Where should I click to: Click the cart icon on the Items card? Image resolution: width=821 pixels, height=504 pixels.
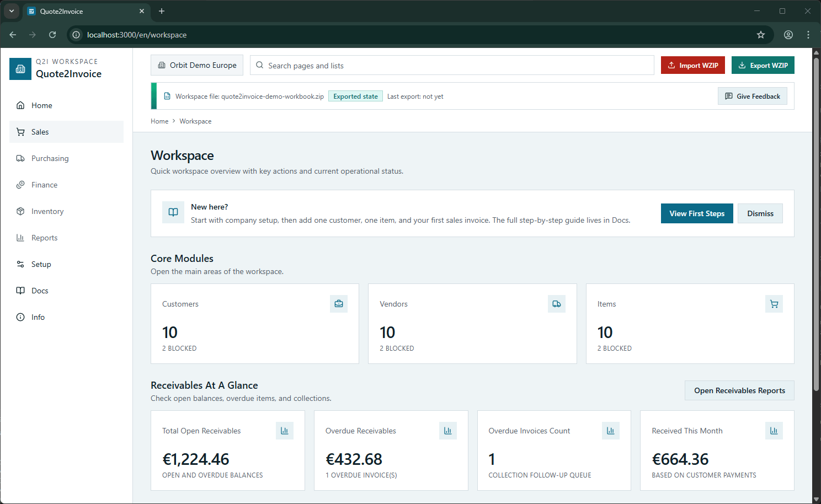click(774, 303)
